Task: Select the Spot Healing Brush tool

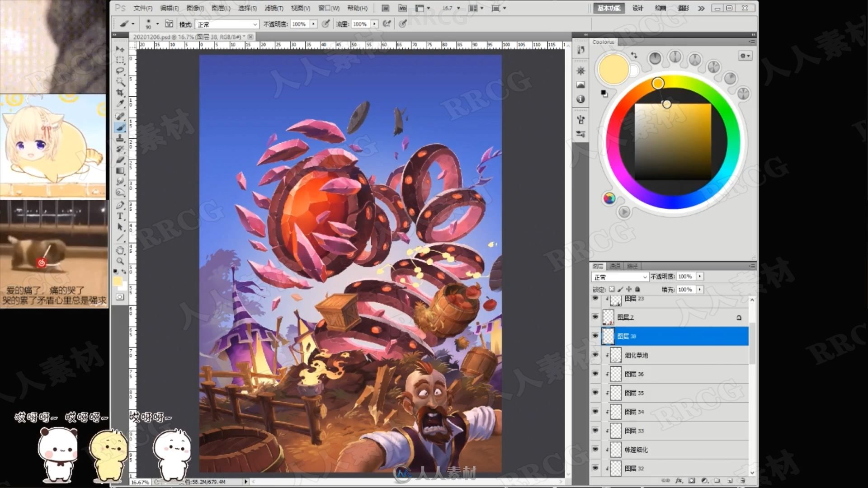Action: click(x=120, y=117)
